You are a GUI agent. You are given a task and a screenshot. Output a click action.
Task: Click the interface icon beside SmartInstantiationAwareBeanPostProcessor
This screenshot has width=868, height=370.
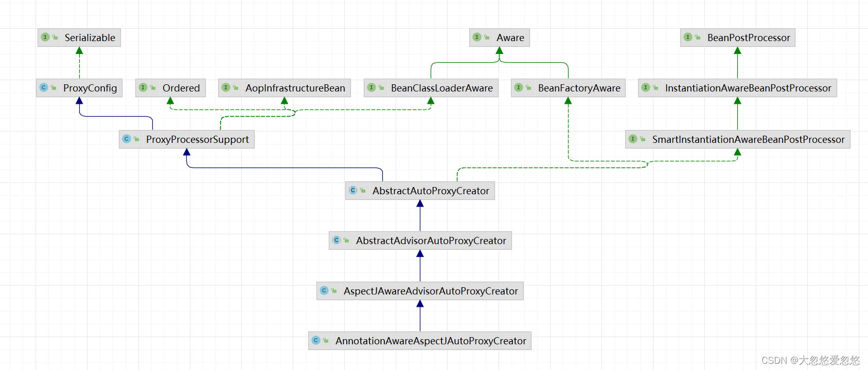[x=633, y=139]
